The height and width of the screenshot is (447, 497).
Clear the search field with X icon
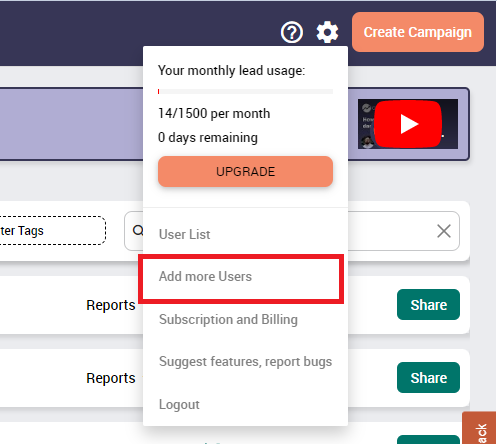[444, 231]
